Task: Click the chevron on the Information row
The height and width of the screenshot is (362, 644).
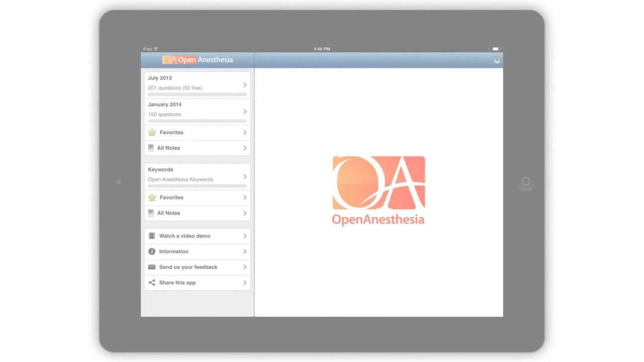Action: point(245,251)
